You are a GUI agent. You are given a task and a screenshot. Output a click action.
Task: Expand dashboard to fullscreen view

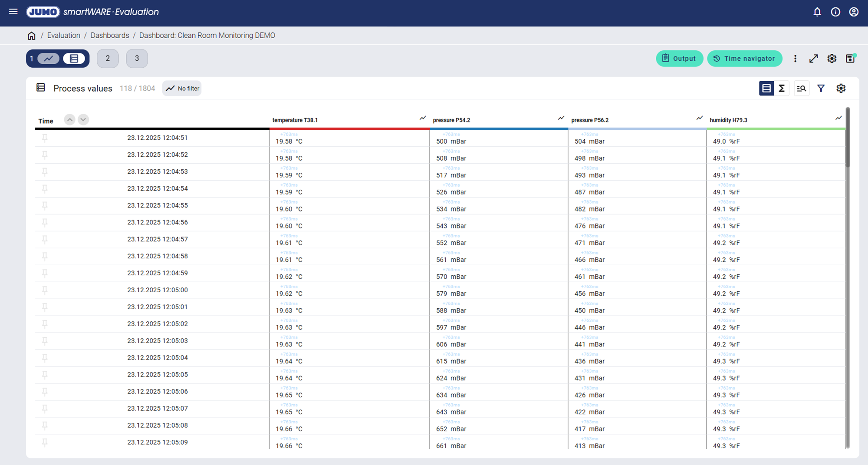tap(814, 59)
